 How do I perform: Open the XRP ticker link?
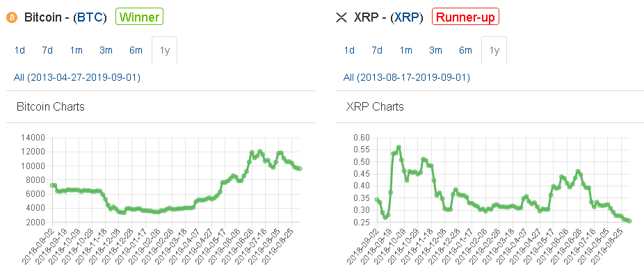[406, 18]
